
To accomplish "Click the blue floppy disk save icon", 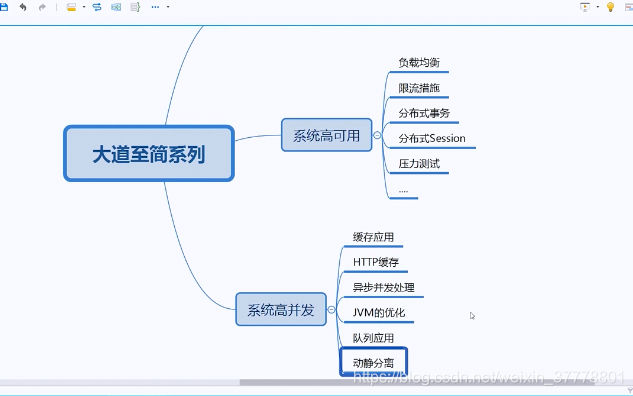I will coord(3,7).
